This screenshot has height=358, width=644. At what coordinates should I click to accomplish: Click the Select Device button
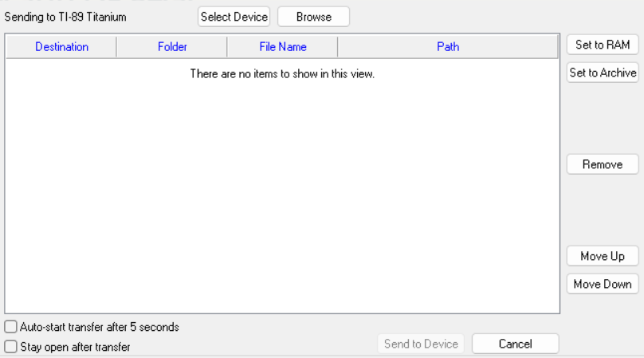(234, 17)
